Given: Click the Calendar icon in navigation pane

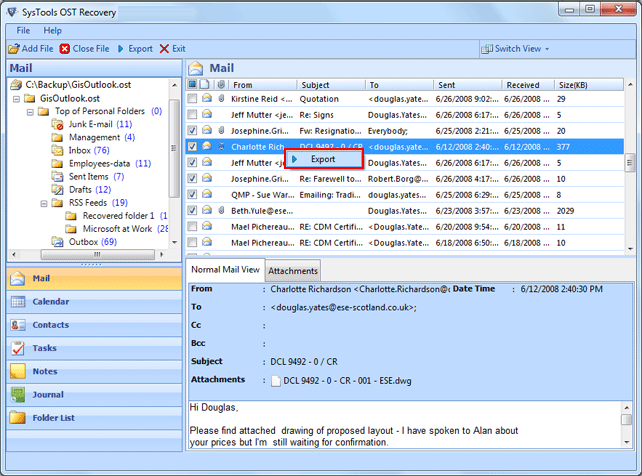Looking at the screenshot, I should pyautogui.click(x=18, y=302).
